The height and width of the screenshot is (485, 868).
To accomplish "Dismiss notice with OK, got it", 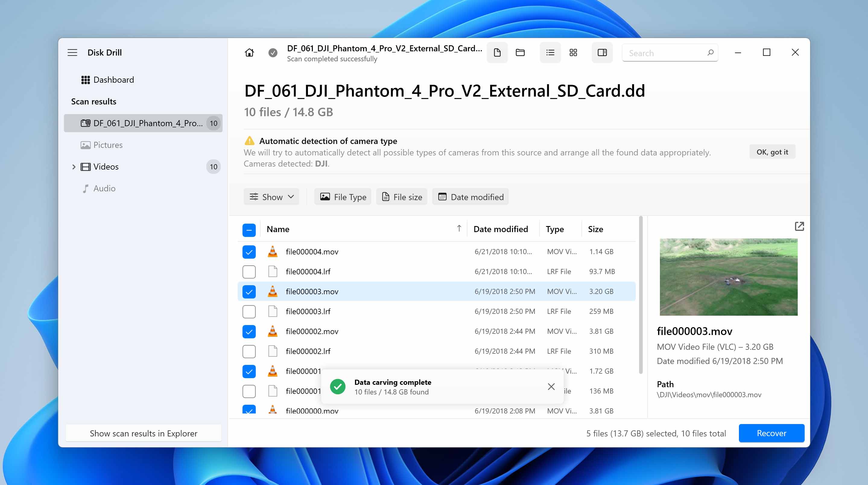I will click(x=772, y=152).
